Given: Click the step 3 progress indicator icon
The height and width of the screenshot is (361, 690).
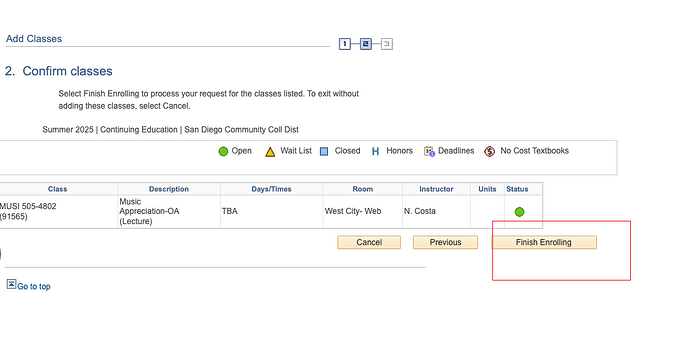Looking at the screenshot, I should (x=387, y=44).
